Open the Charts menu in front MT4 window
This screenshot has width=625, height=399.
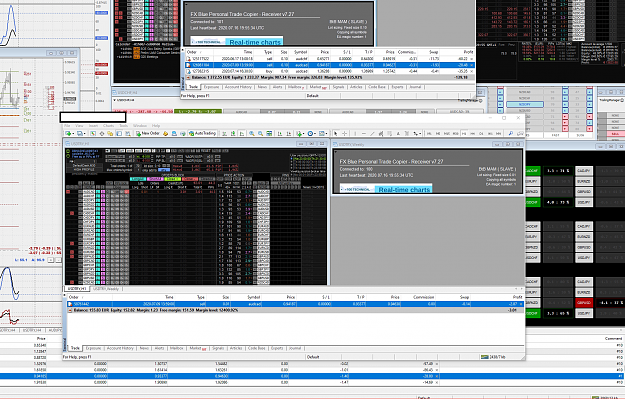(x=108, y=126)
